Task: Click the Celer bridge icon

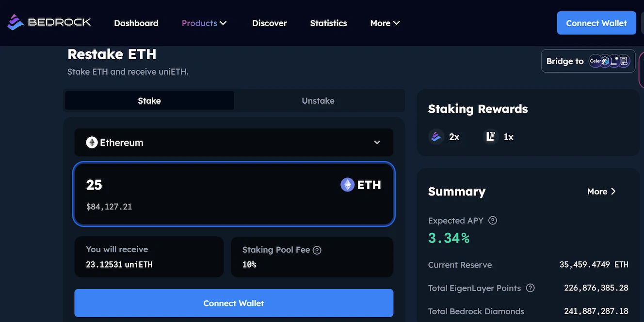Action: pyautogui.click(x=596, y=61)
